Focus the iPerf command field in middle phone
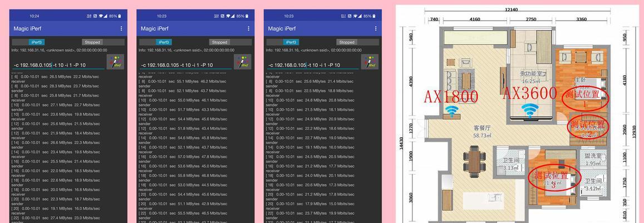 [186, 65]
